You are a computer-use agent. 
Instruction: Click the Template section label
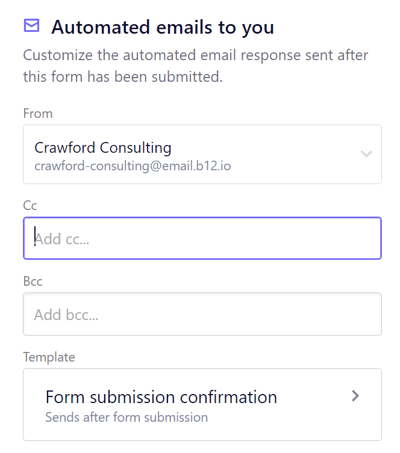pos(49,357)
